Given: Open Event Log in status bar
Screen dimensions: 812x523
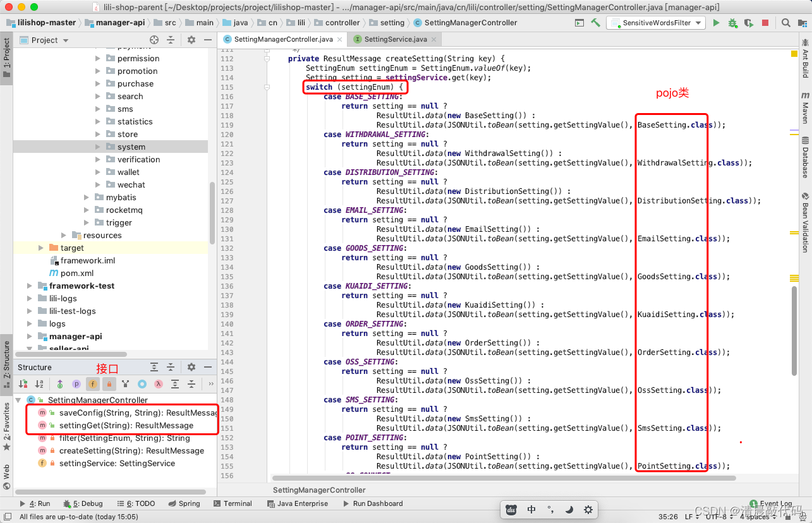Looking at the screenshot, I should [771, 504].
